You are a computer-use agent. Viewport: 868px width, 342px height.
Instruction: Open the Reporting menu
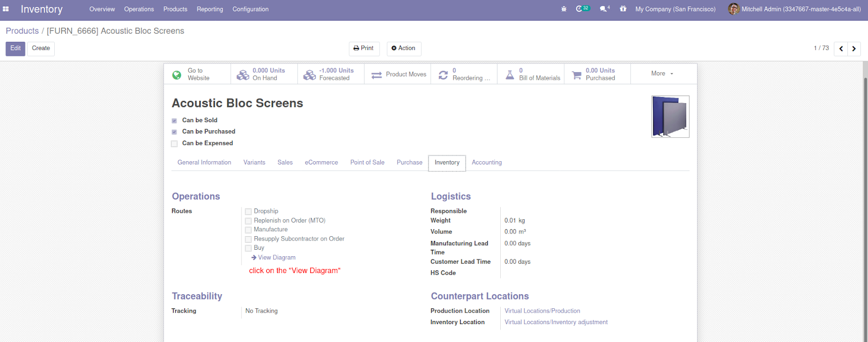pyautogui.click(x=210, y=9)
